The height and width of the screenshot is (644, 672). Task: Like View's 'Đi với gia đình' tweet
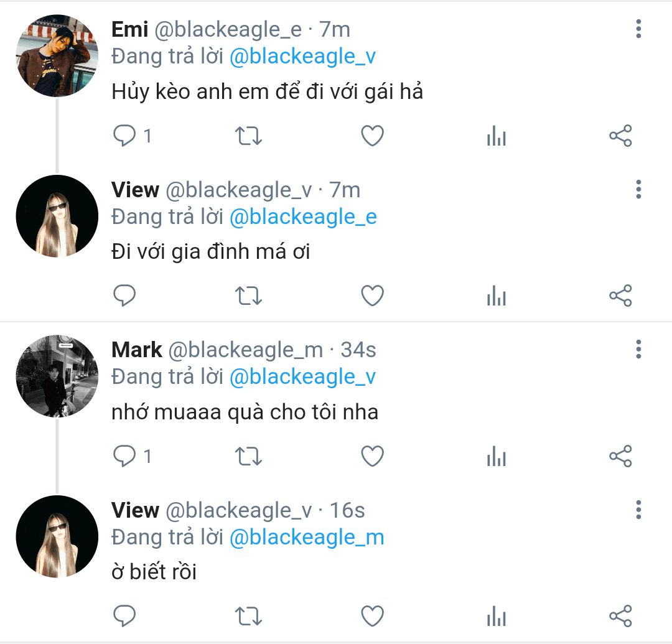[372, 296]
